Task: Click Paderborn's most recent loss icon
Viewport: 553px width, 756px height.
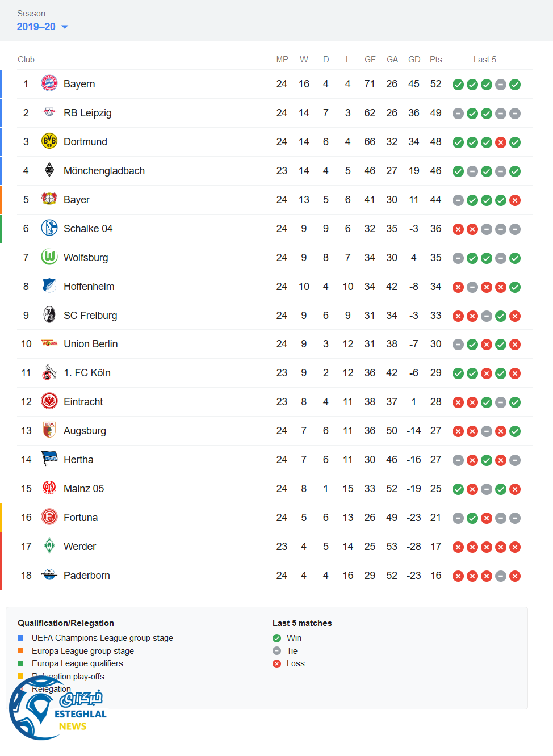Action: tap(515, 576)
